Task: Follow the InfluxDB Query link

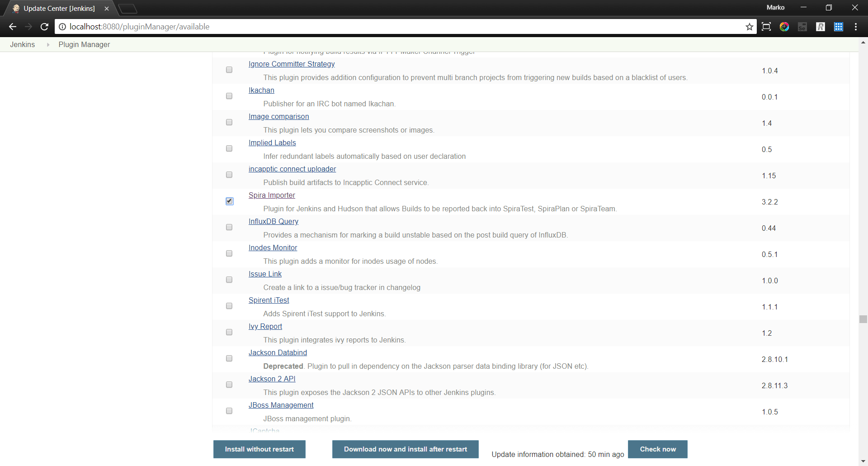Action: point(274,222)
